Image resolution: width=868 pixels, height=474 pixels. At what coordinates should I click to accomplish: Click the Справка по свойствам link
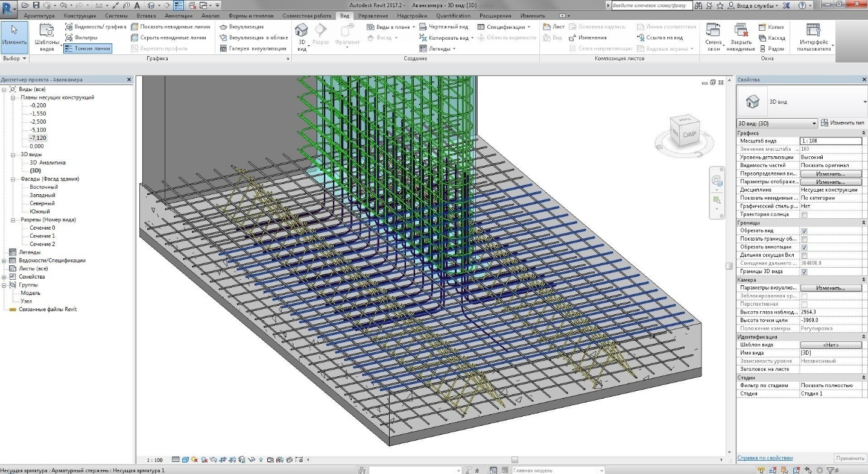pyautogui.click(x=765, y=458)
